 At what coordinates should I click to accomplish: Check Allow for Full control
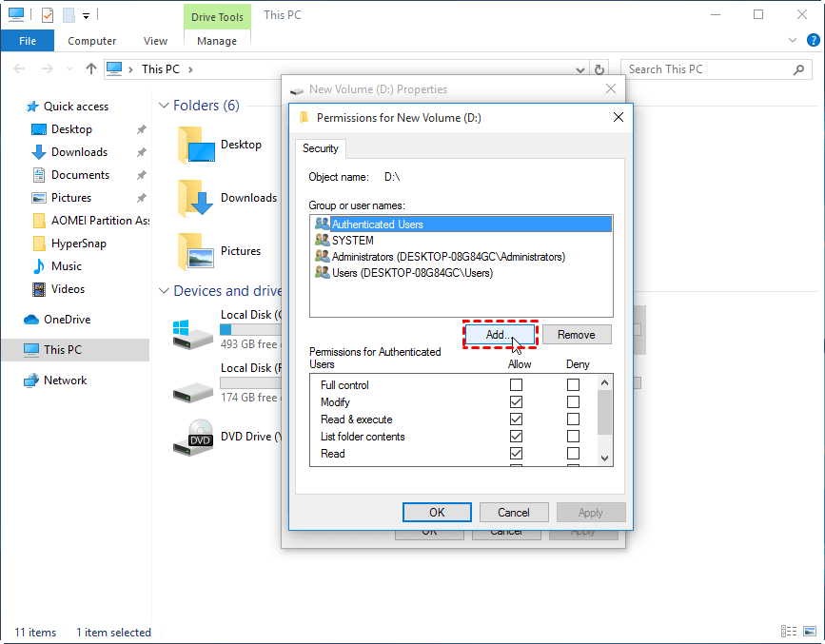(x=516, y=385)
